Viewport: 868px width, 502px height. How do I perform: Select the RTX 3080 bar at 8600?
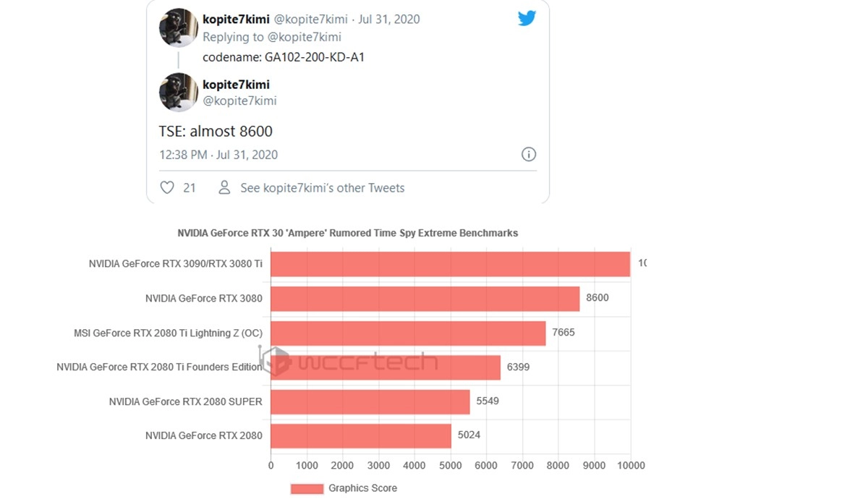tap(425, 299)
